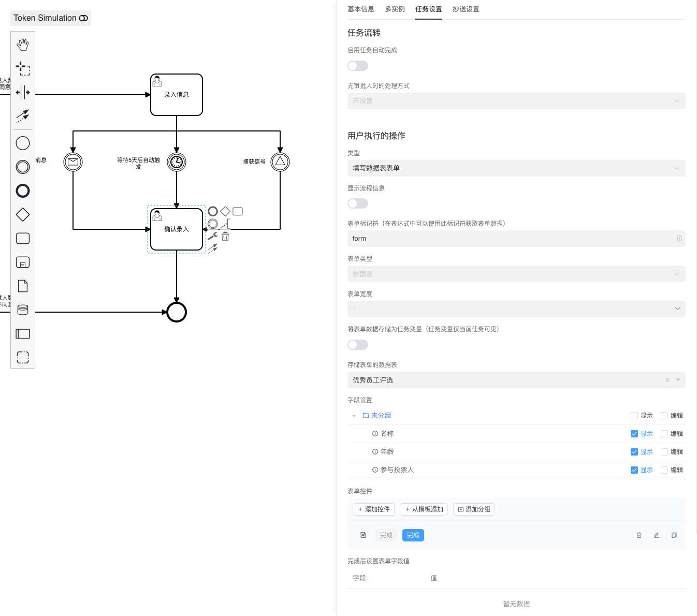Enable the 启用任务自动完成 switch
Viewport: 697px width, 616px height.
point(358,66)
